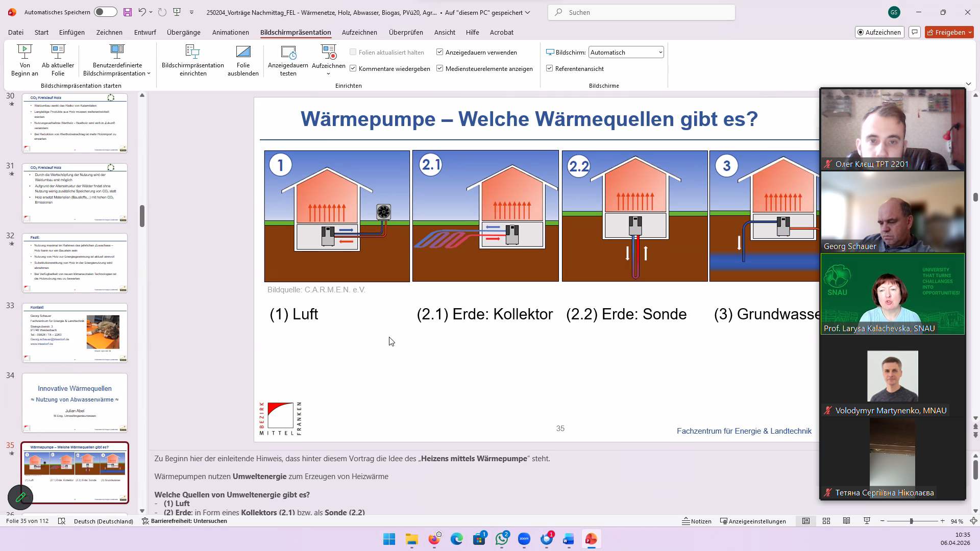This screenshot has width=980, height=551.
Task: Switch to slide sorter view icon
Action: pyautogui.click(x=826, y=521)
